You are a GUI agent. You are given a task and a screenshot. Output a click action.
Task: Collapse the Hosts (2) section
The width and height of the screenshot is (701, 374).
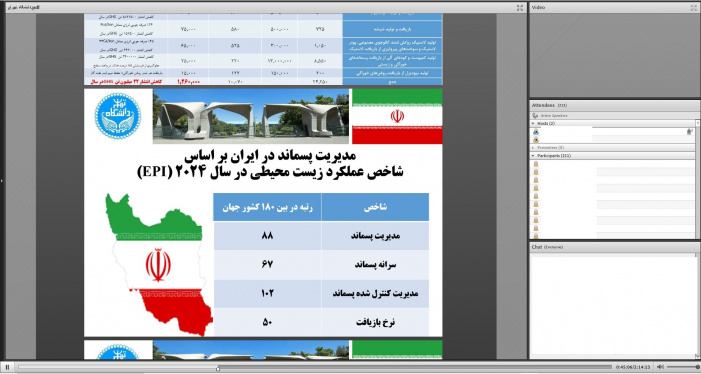[533, 123]
